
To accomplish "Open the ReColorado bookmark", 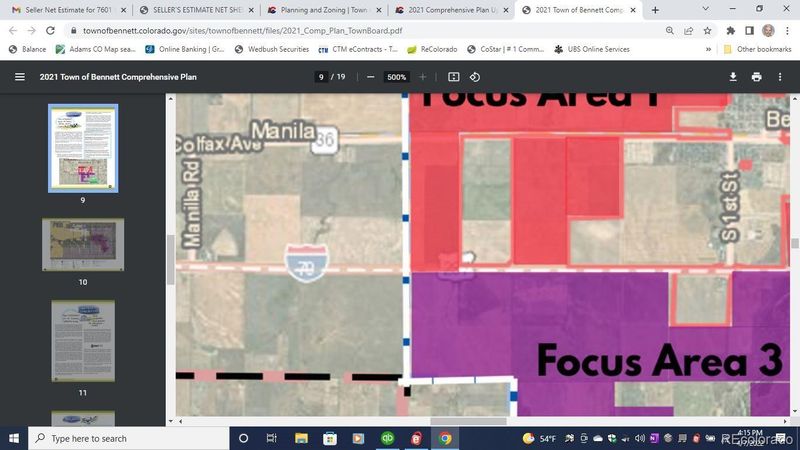I will coord(432,49).
